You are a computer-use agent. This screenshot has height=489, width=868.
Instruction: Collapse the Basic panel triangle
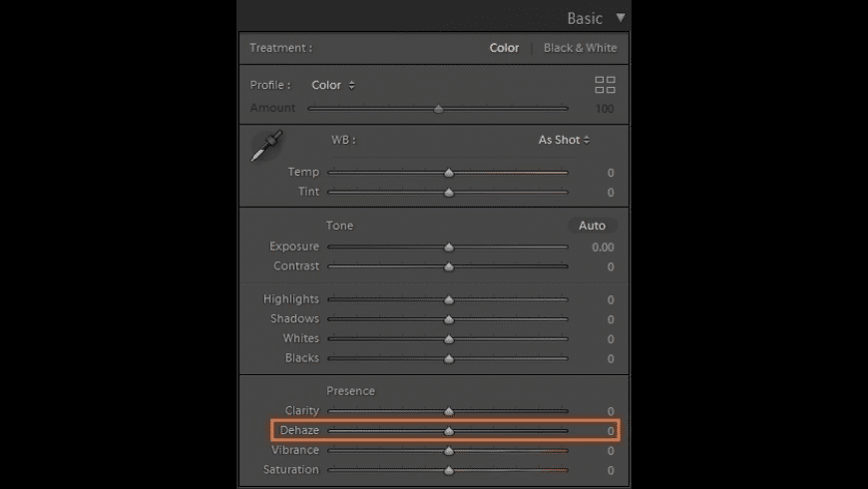pos(621,17)
